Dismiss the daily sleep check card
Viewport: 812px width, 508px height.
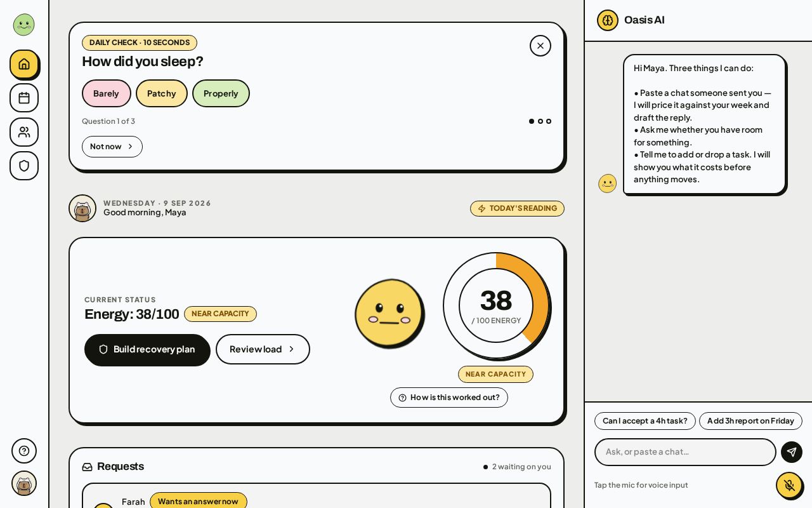pos(540,46)
